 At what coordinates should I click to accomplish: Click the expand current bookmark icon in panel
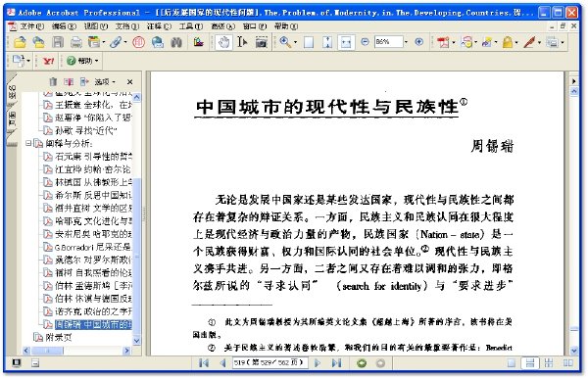point(84,81)
